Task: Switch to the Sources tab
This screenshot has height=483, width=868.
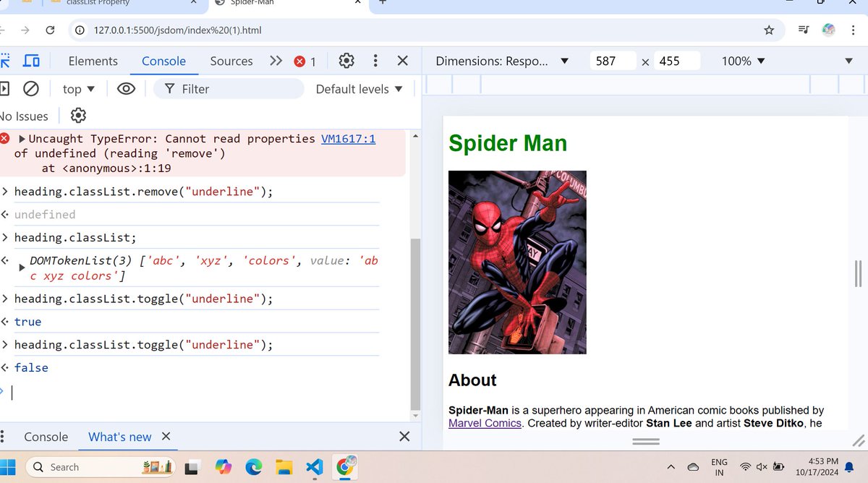Action: click(231, 61)
